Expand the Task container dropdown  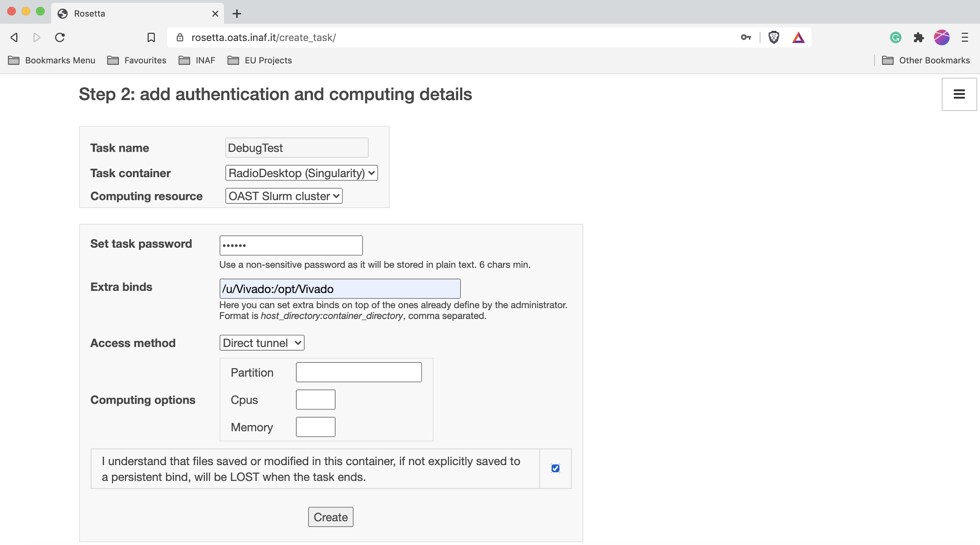(301, 173)
